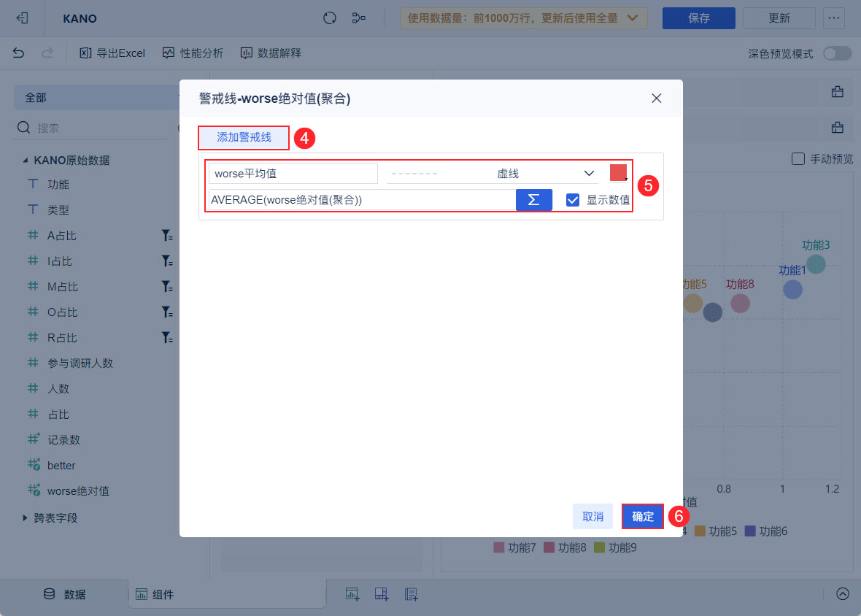Close the 警戒线 dialog
Viewport: 861px width, 616px height.
pos(656,99)
